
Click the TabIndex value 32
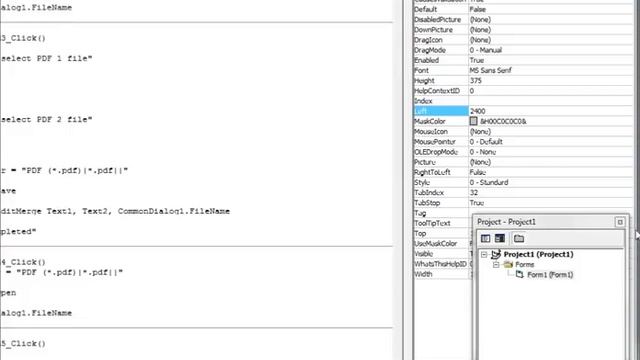pos(474,193)
